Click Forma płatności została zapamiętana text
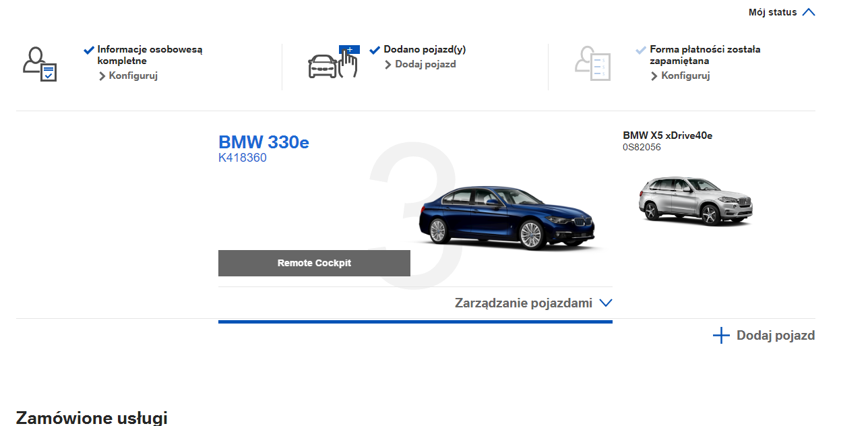 tap(705, 55)
